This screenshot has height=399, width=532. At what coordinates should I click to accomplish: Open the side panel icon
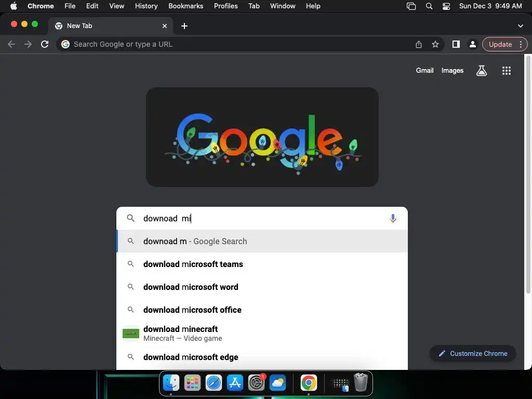point(456,44)
